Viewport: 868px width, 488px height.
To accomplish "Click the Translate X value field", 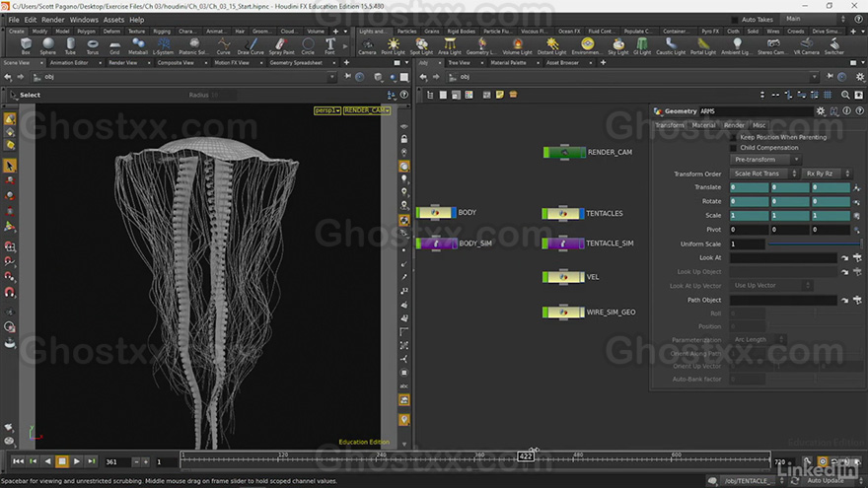I will (749, 187).
